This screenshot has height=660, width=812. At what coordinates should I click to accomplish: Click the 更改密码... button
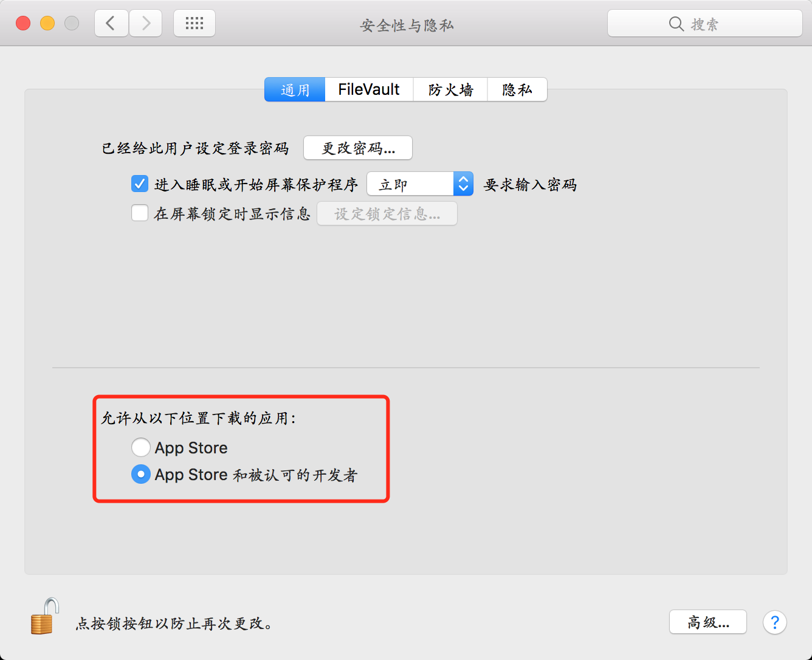(x=358, y=148)
